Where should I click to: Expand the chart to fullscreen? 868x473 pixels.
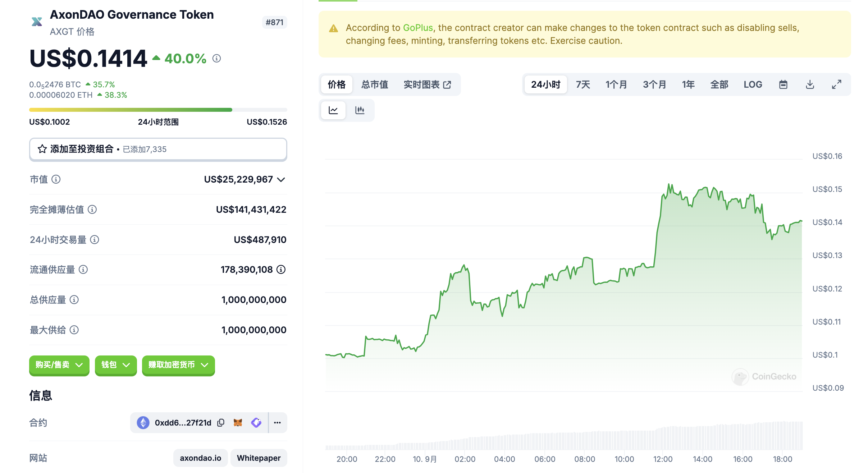point(836,84)
